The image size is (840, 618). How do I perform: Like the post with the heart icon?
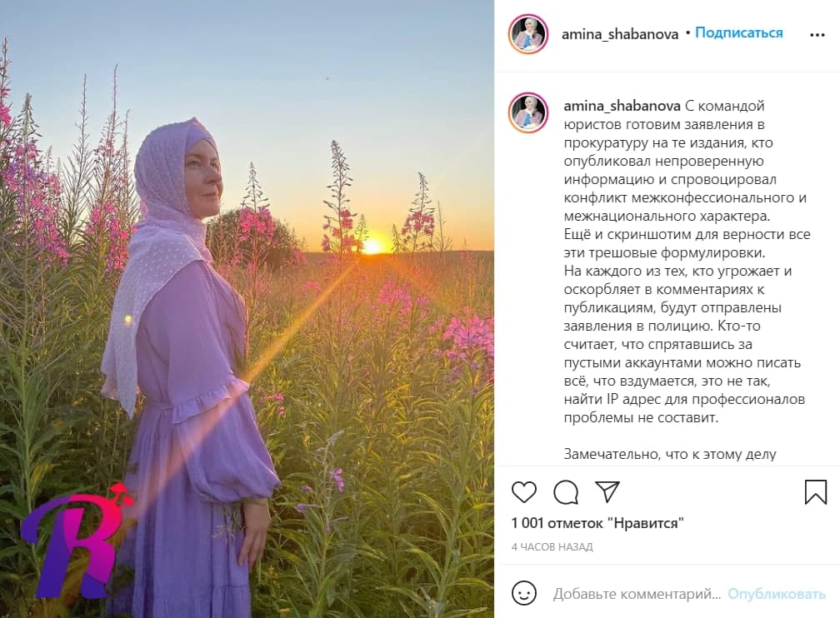click(x=524, y=491)
